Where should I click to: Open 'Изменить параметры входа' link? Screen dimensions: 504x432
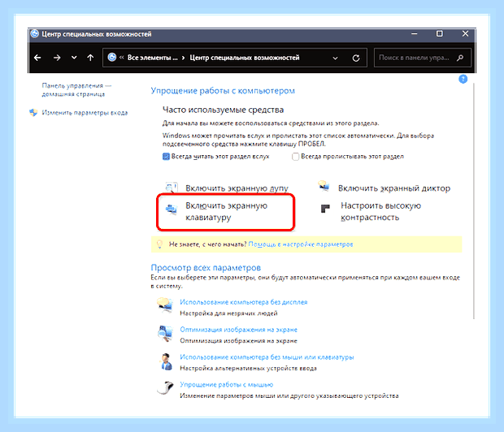pyautogui.click(x=85, y=113)
